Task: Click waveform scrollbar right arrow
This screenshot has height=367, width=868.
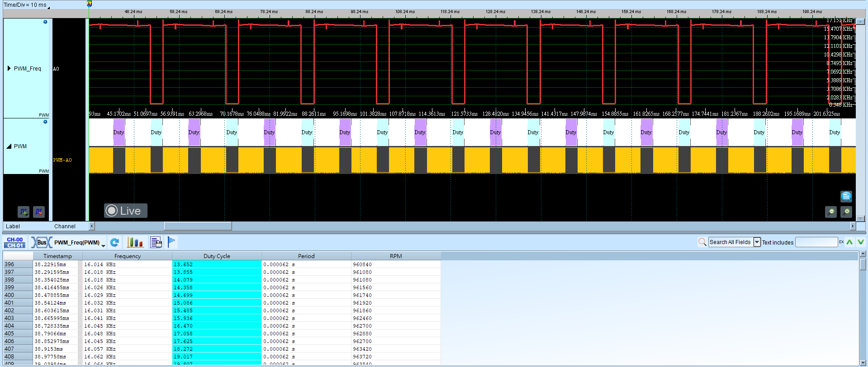Action: click(x=853, y=226)
